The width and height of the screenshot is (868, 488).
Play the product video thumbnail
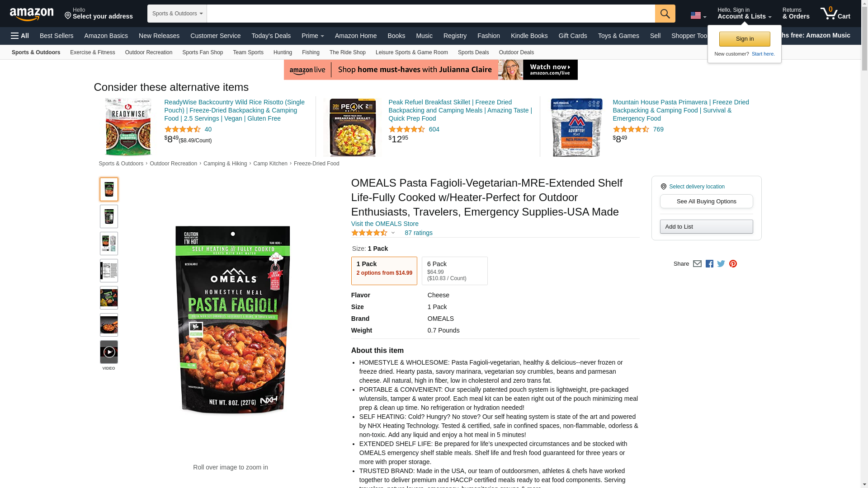pyautogui.click(x=109, y=352)
